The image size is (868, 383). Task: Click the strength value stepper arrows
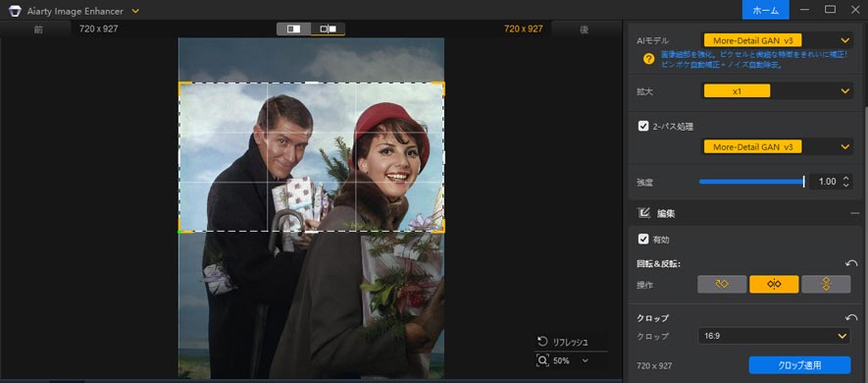coord(845,182)
